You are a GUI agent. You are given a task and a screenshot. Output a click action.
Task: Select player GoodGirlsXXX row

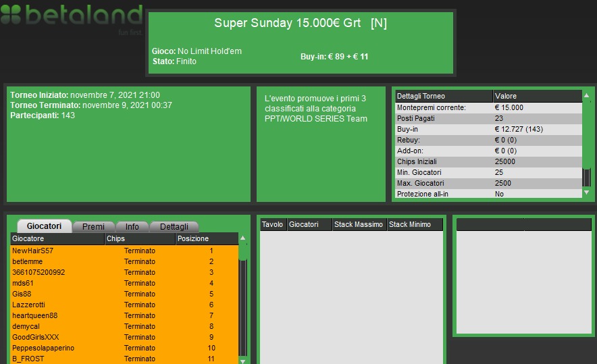[124, 337]
